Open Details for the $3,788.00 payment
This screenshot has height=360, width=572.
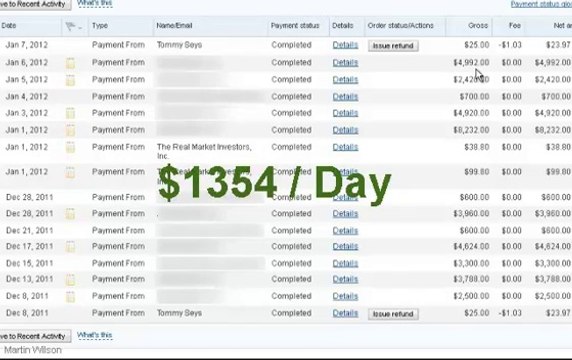coord(345,279)
